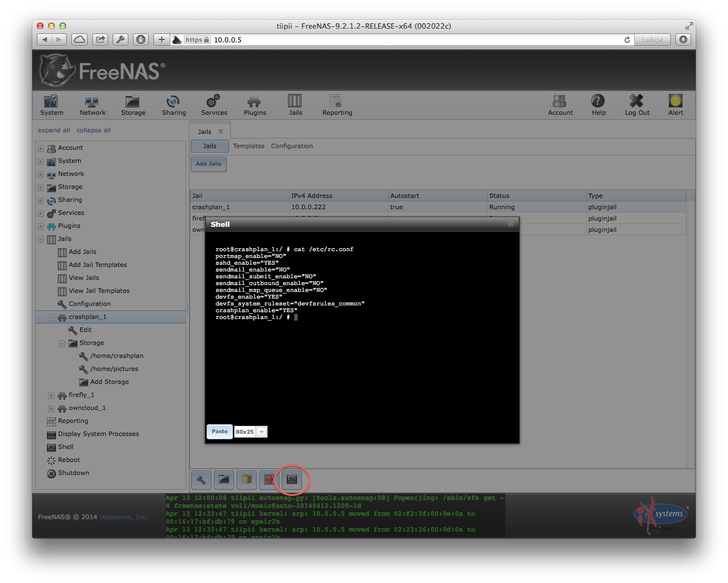Image resolution: width=728 pixels, height=583 pixels.
Task: Sort by the Type column header
Action: (636, 196)
